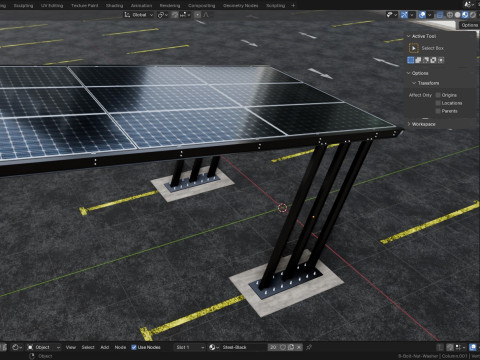Select wireframe viewport shading

pos(450,15)
